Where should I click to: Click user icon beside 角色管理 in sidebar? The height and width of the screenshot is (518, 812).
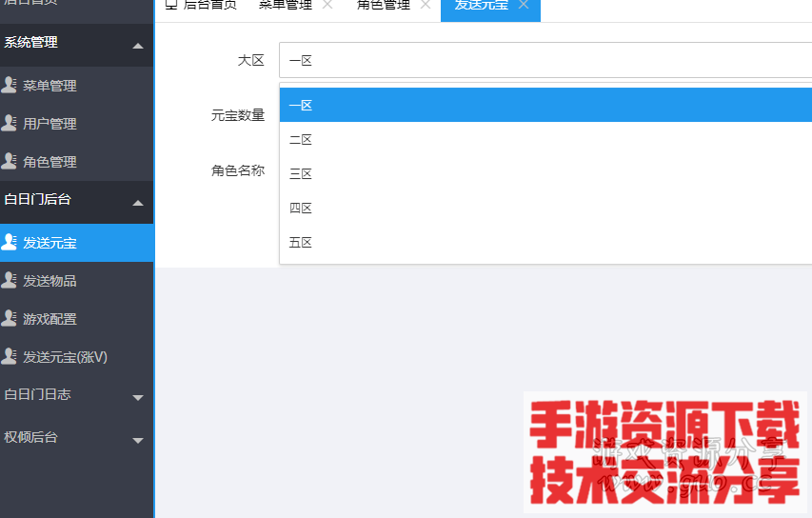pyautogui.click(x=9, y=161)
